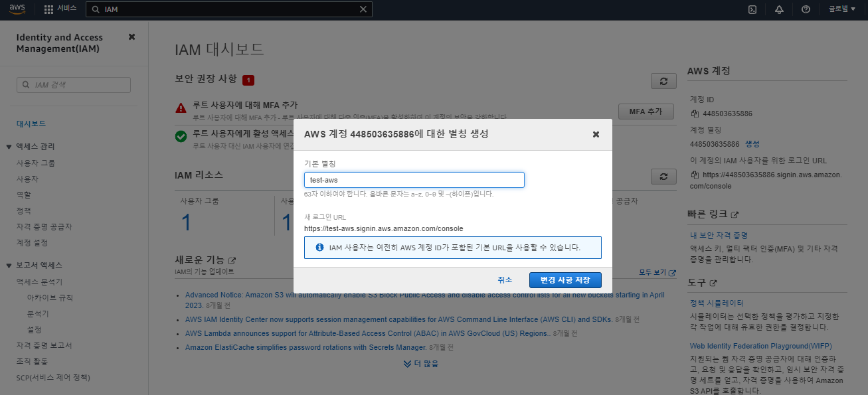Close the IAM side navigation panel
This screenshot has height=395, width=868.
(x=131, y=37)
